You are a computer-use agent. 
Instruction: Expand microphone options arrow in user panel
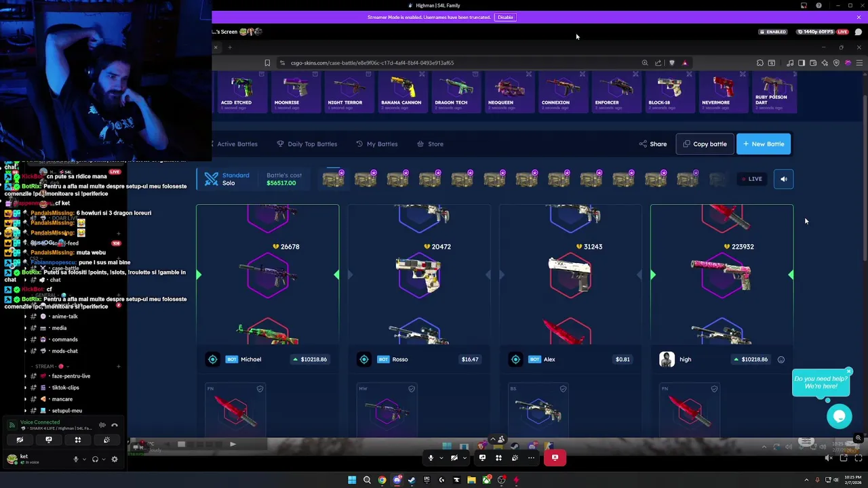click(84, 459)
